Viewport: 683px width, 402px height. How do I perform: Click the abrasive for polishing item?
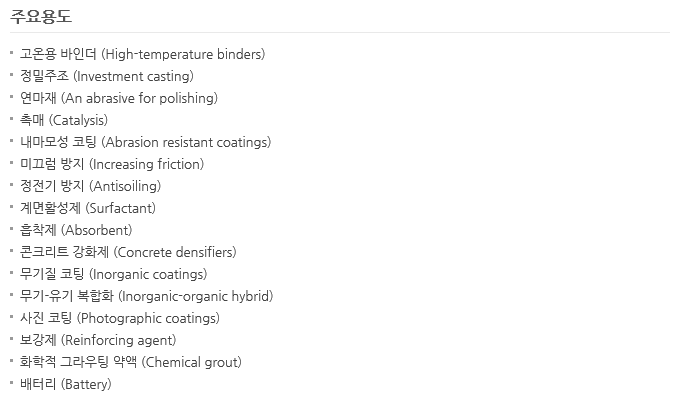point(118,98)
